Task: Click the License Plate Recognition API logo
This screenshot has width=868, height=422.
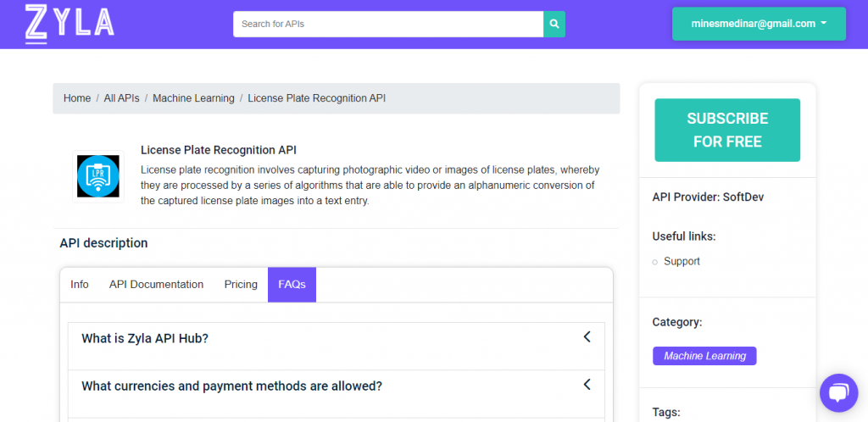Action: [98, 176]
